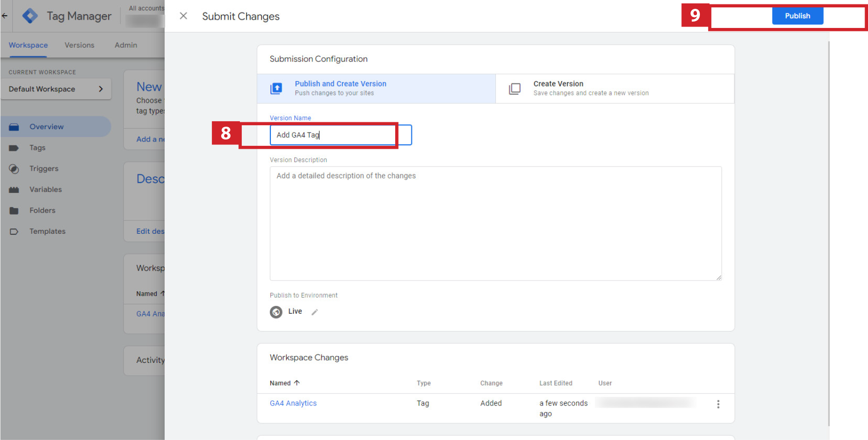Open Templates in the sidebar

coord(47,231)
